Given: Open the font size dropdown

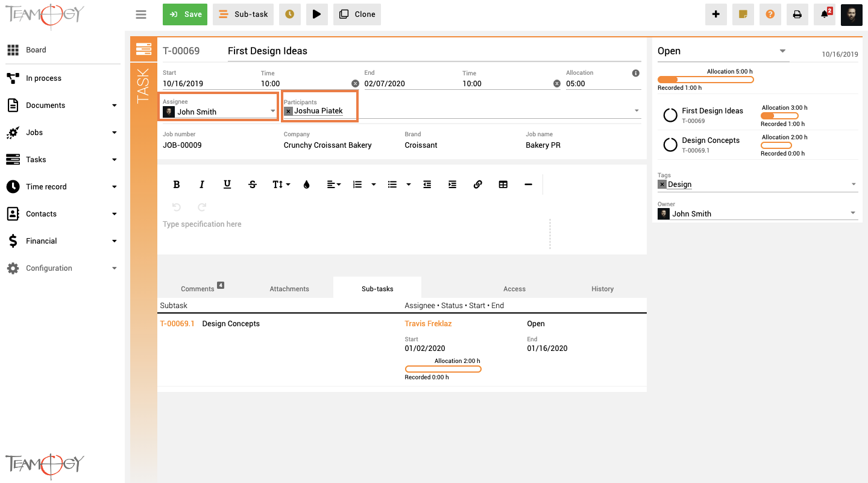Looking at the screenshot, I should coord(281,185).
